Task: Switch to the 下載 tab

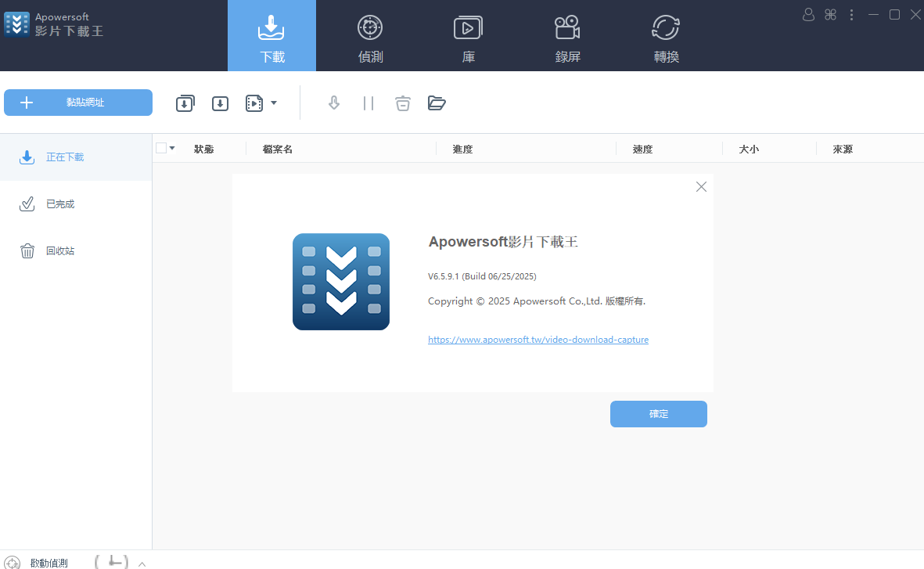Action: (271, 36)
